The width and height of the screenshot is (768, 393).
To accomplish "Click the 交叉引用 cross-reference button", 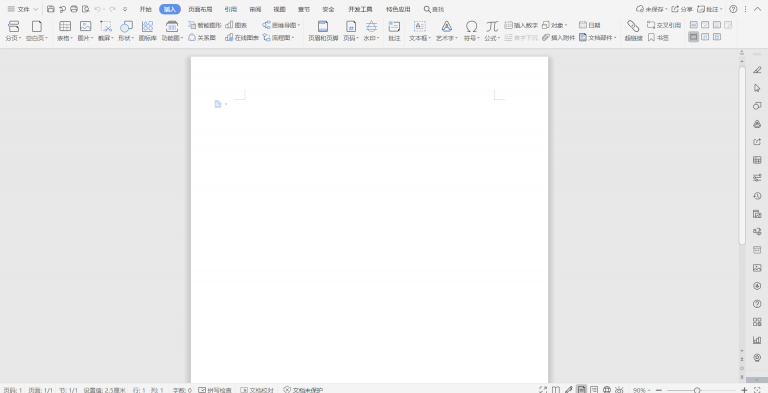I will tap(664, 25).
